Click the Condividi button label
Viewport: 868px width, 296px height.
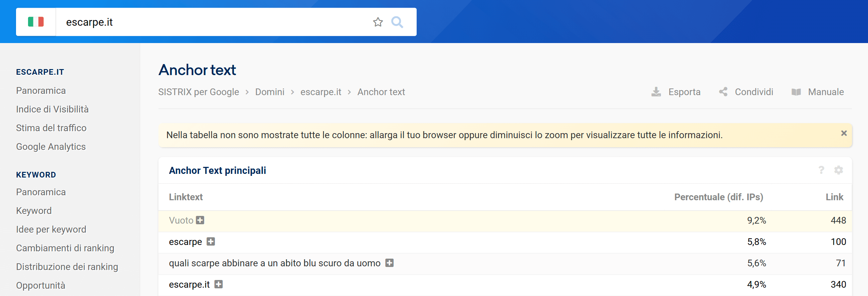(754, 92)
